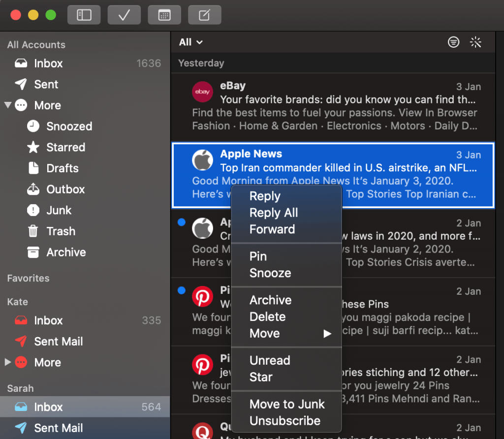Open Pinterest email mentioning maggi pakoda recipe
Viewport: 504px width, 439px height.
click(x=333, y=311)
